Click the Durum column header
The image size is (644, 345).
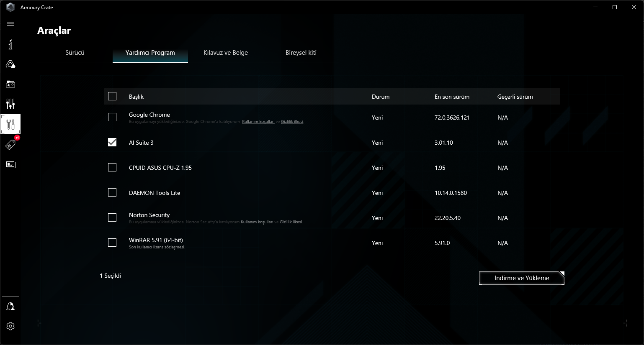(381, 97)
